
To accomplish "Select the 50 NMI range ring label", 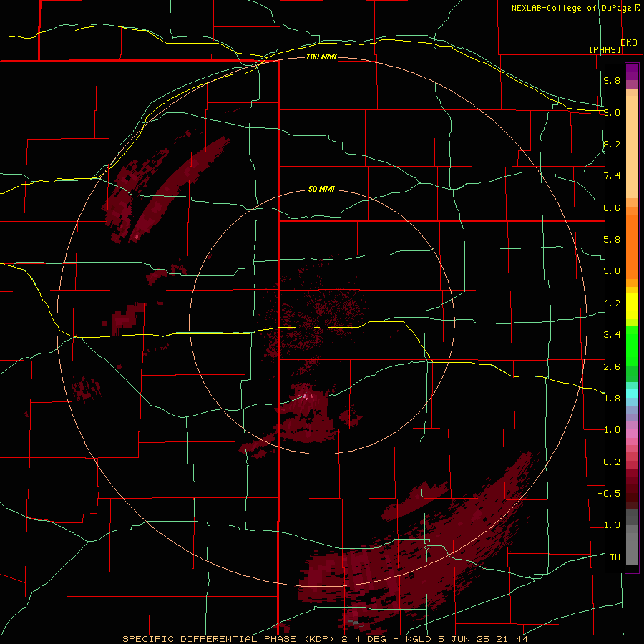I will [x=321, y=189].
